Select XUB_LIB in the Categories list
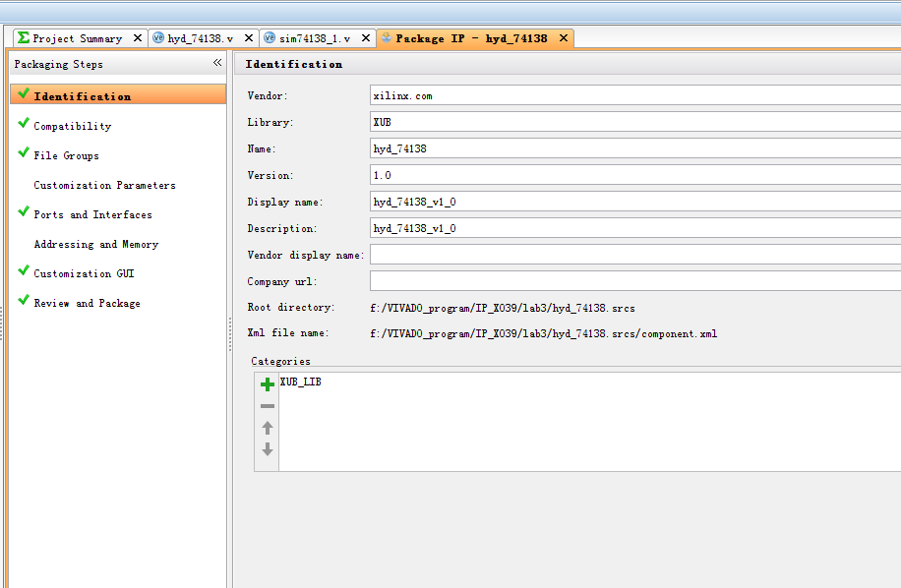 point(301,382)
